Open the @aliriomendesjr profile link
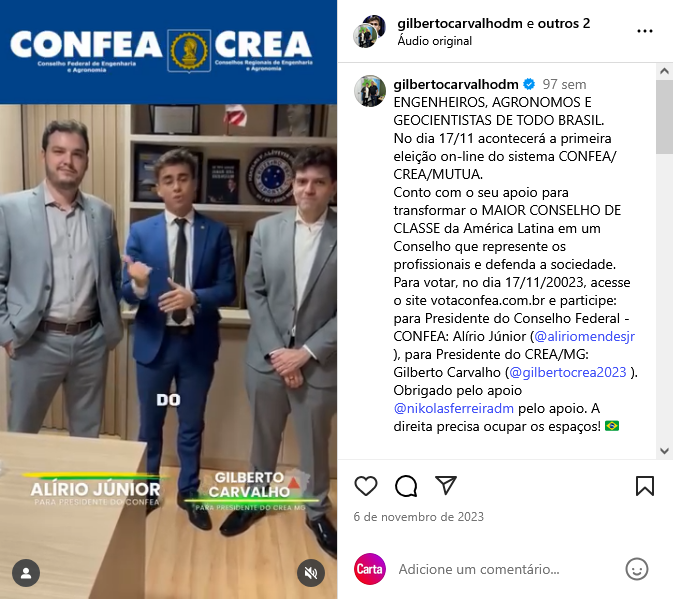Screen dimensions: 673x599 click(584, 336)
